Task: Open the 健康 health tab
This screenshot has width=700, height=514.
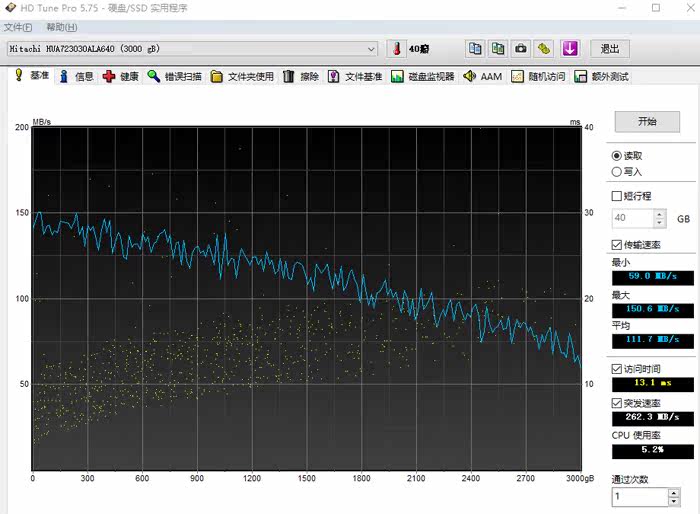Action: coord(121,76)
